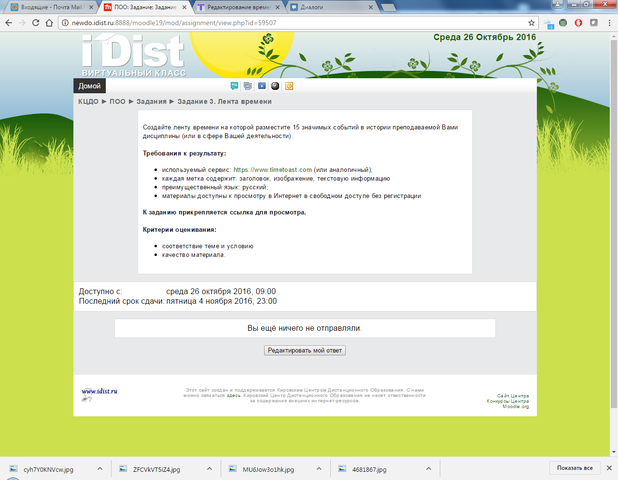Click the text Вы ещё ничего не отправляли.
The image size is (618, 480).
coord(305,328)
